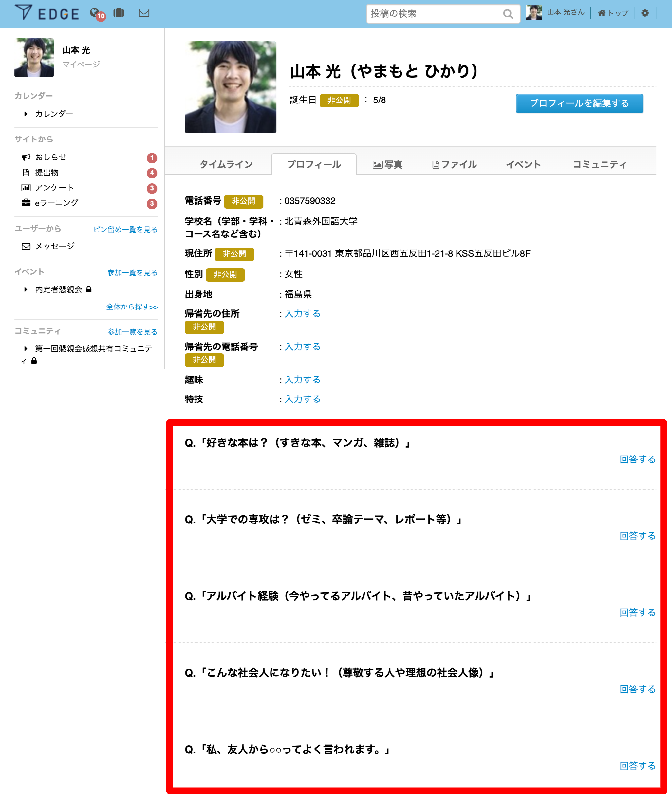Open the envelope mail icon in header

144,12
